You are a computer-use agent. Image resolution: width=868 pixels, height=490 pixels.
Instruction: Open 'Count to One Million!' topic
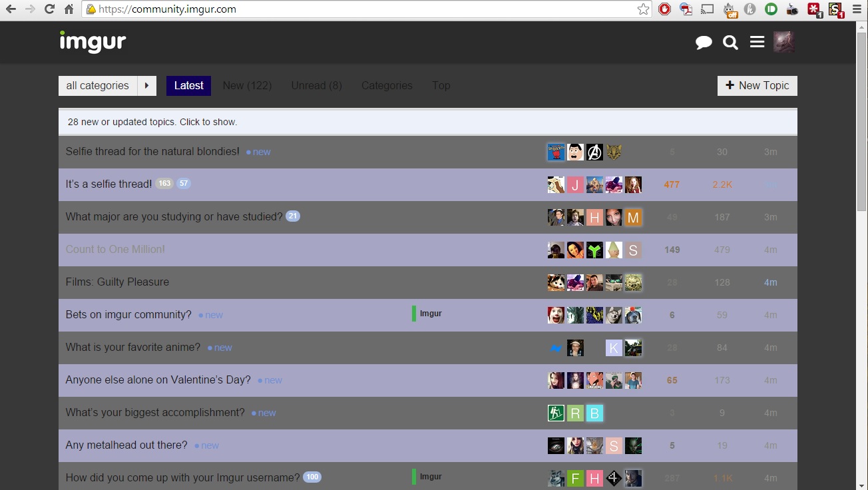[115, 249]
